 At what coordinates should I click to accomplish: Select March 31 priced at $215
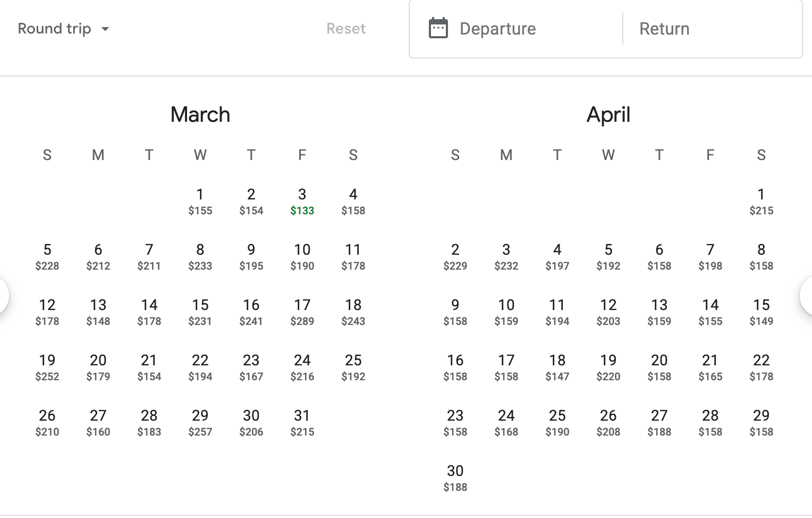302,422
